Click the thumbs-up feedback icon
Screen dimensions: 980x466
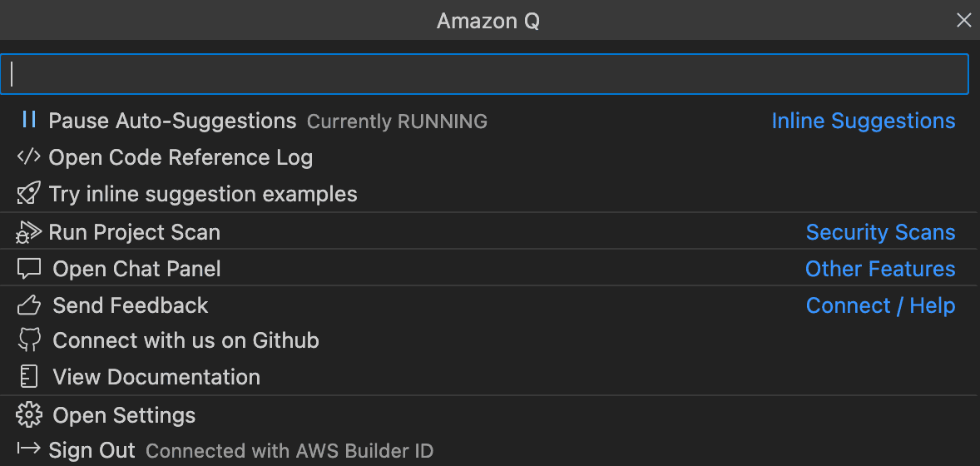click(29, 305)
